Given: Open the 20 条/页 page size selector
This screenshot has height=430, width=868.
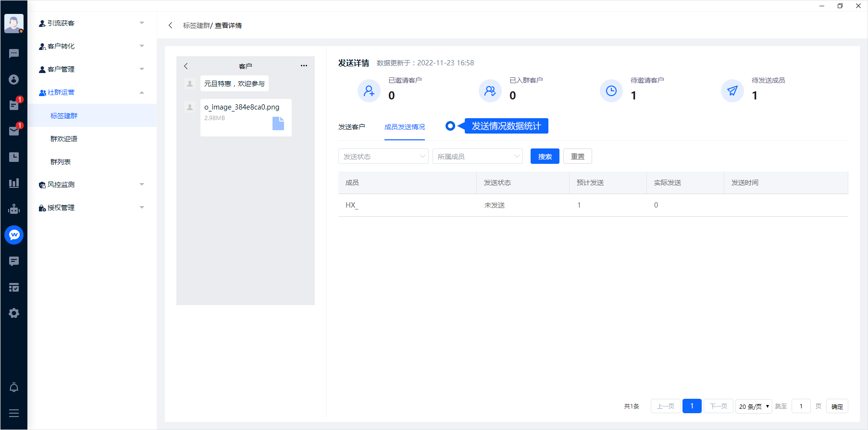Looking at the screenshot, I should tap(754, 406).
